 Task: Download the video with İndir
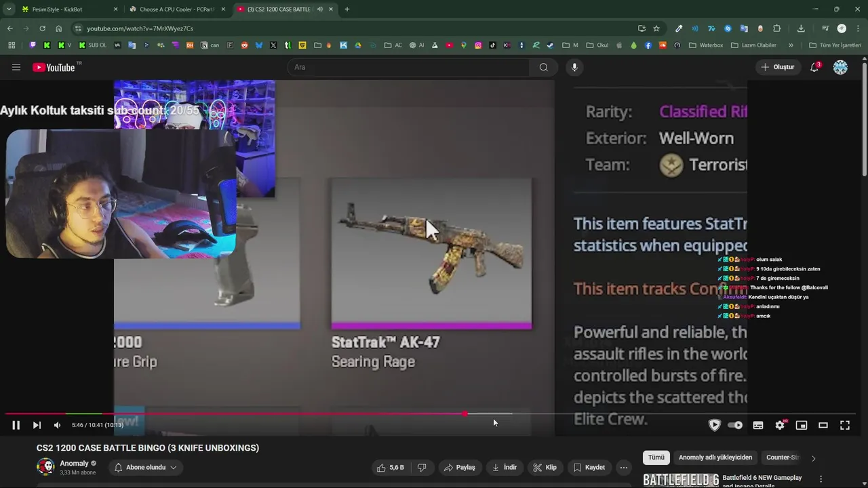coord(505,467)
